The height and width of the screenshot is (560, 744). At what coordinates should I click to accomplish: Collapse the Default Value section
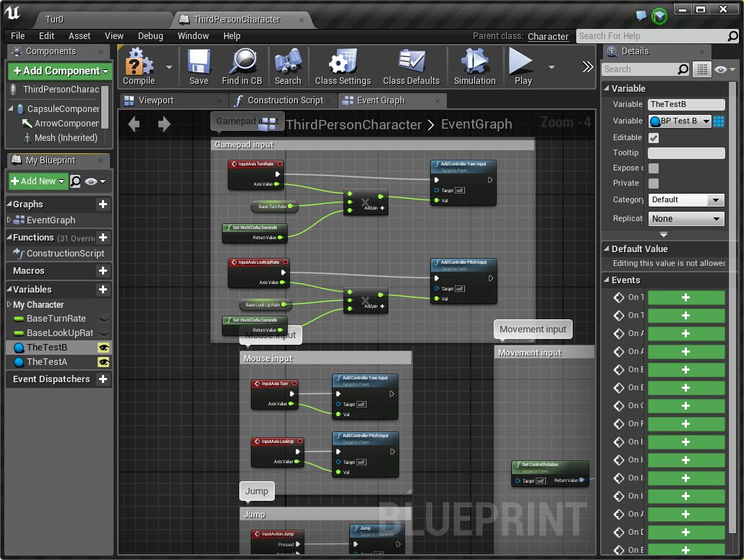[x=607, y=249]
